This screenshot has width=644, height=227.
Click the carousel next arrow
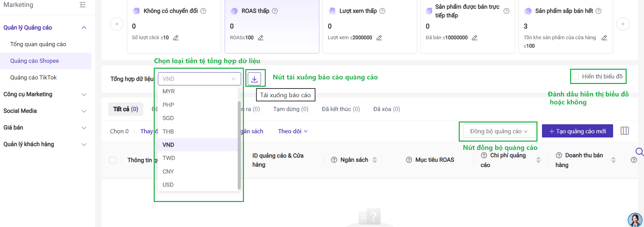click(623, 24)
